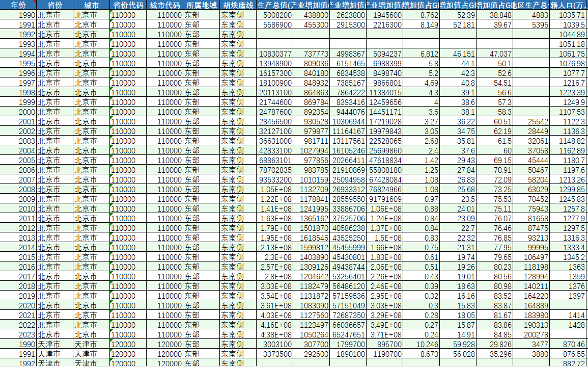Select the population cell showing 1035.71
The image size is (588, 367).
click(569, 15)
